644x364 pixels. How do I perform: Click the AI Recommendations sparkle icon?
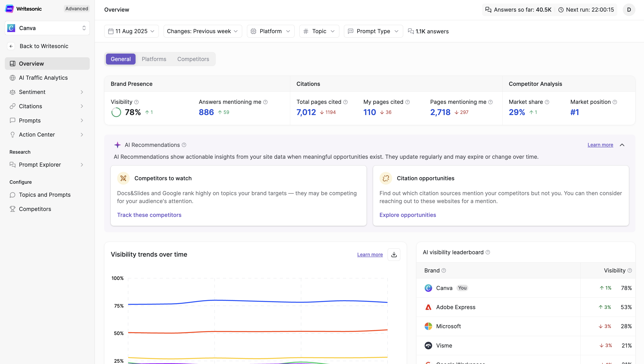[118, 145]
